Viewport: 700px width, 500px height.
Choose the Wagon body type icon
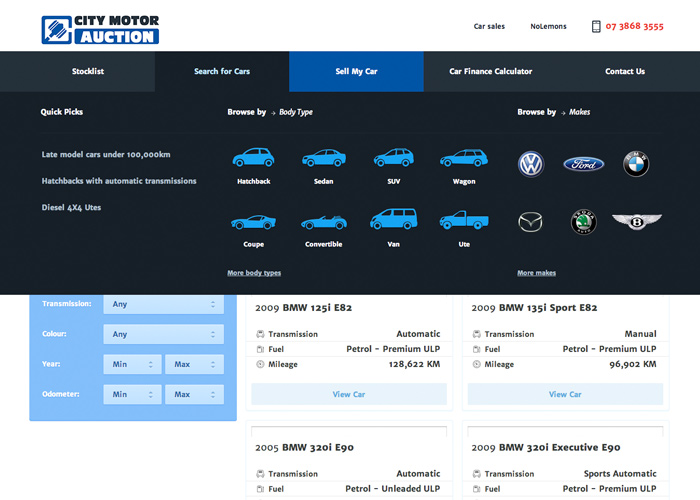(x=464, y=158)
